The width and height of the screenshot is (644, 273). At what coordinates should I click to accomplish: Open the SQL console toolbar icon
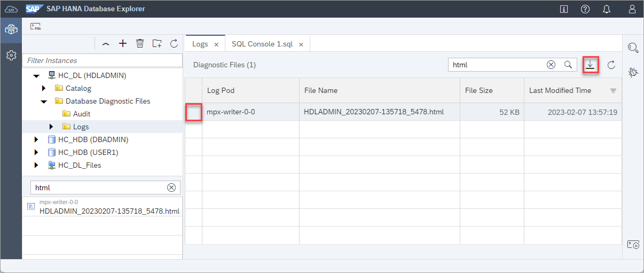(36, 26)
